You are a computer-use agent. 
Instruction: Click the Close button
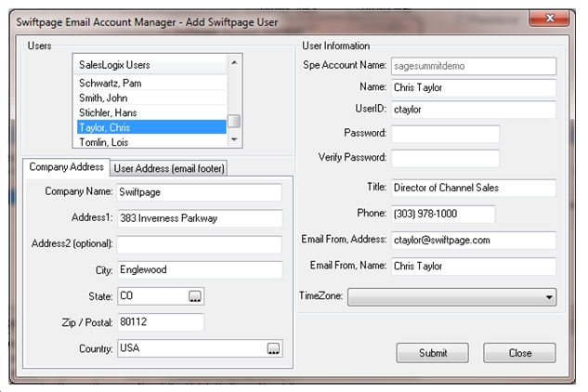[x=519, y=353]
